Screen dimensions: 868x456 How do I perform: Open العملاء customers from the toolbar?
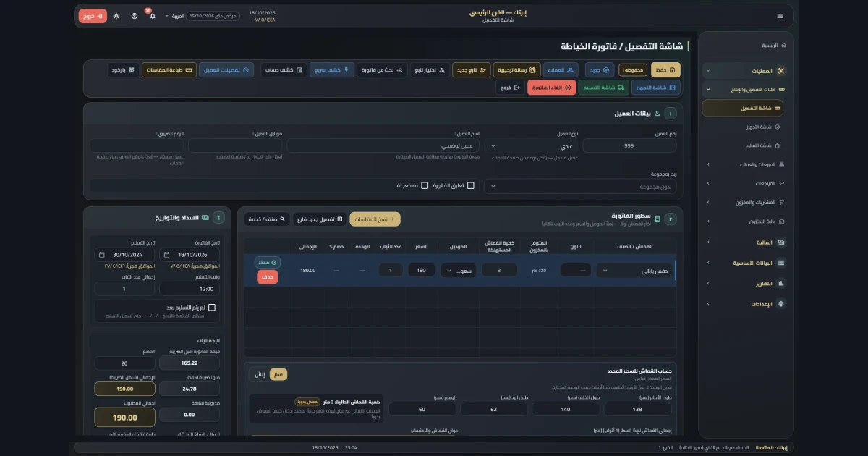click(561, 70)
